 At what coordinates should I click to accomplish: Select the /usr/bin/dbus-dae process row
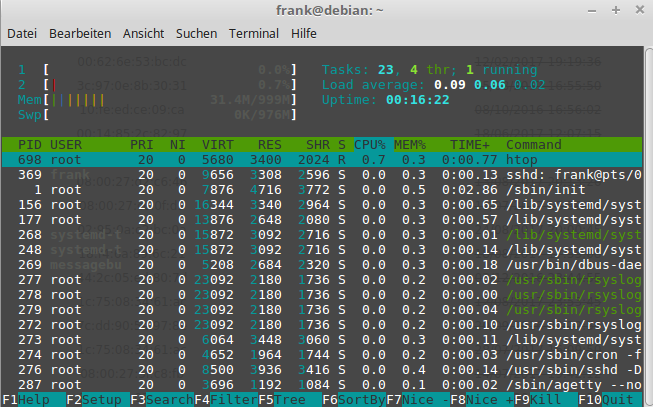point(322,265)
